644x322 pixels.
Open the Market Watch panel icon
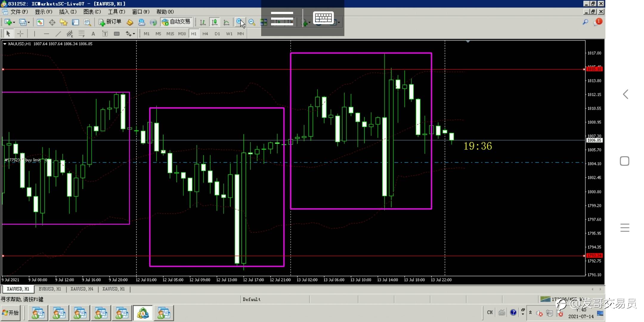[40, 22]
